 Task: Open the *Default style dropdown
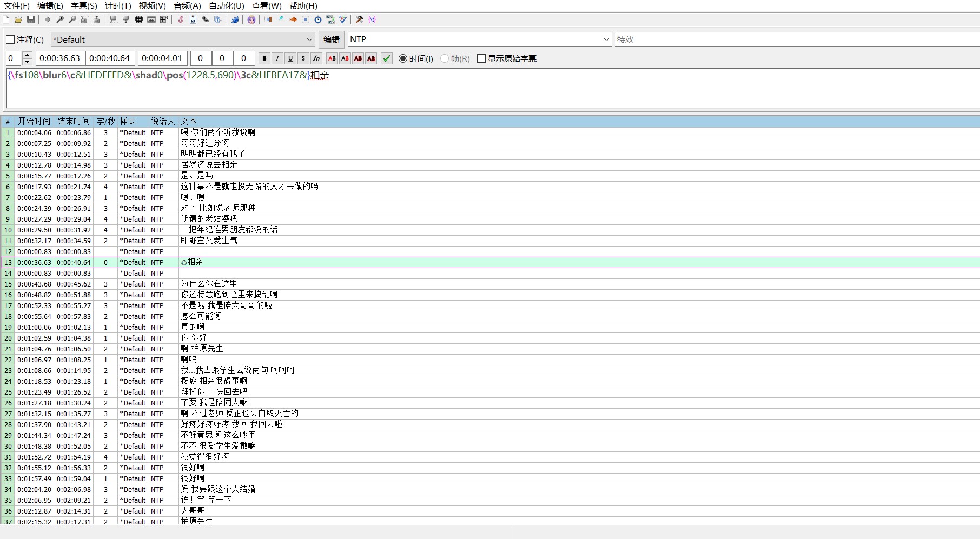pos(183,39)
